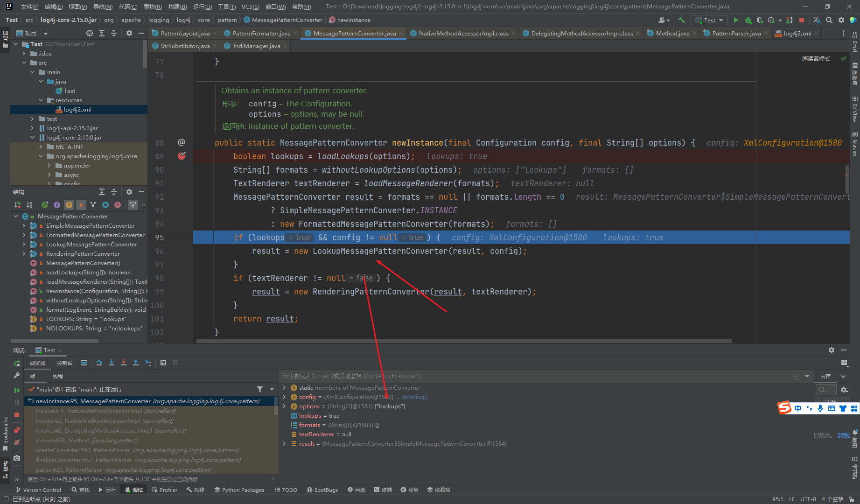Toggle sort by visibility in structure panel
The width and height of the screenshot is (860, 504).
click(x=17, y=204)
